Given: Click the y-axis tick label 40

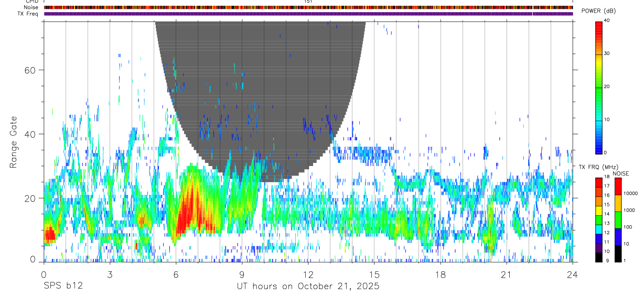Looking at the screenshot, I should pyautogui.click(x=29, y=134).
